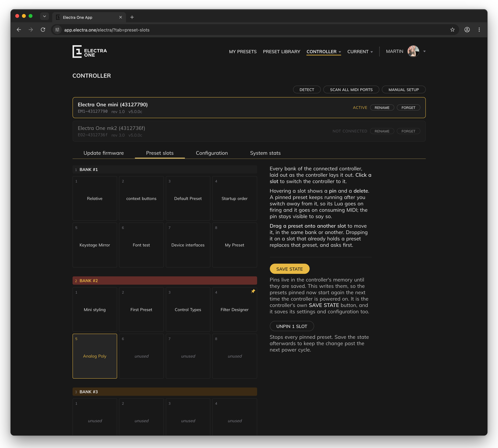Go to MY PRESETS
498x448 pixels.
243,52
